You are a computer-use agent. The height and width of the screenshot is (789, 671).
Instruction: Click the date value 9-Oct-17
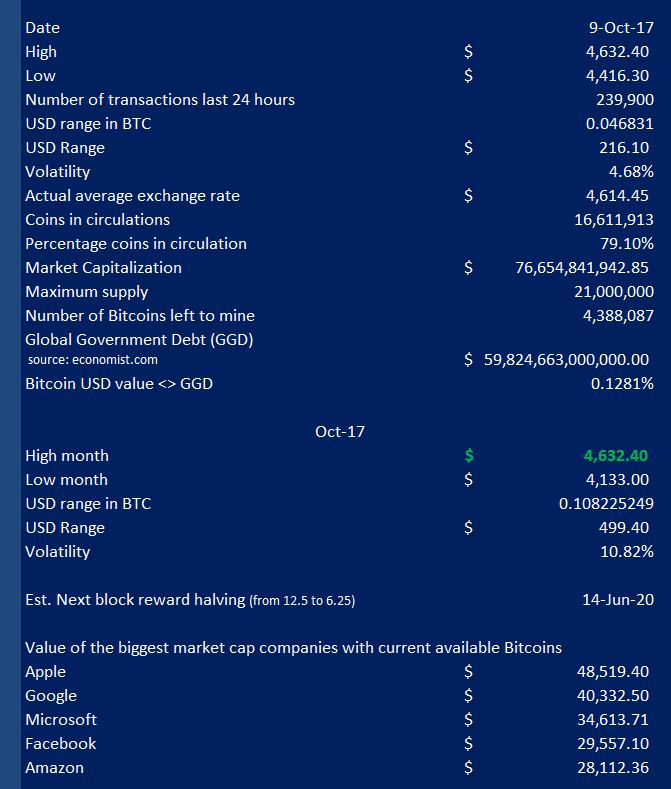[x=627, y=28]
